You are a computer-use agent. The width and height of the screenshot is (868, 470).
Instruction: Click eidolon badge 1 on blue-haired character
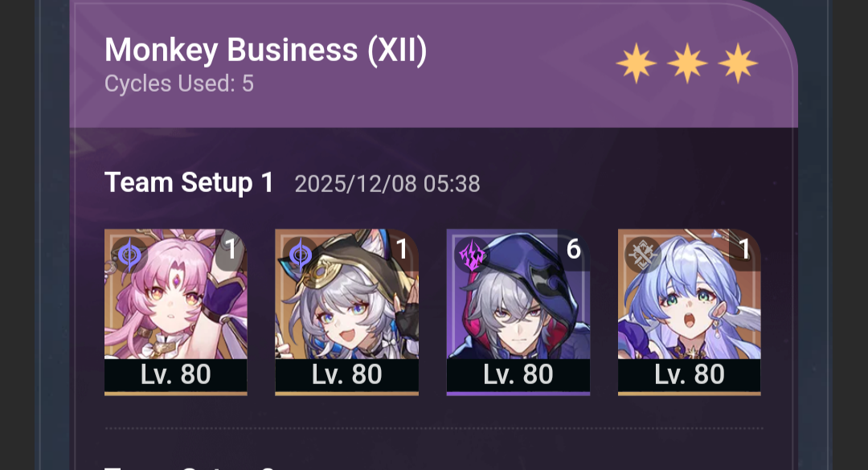pyautogui.click(x=744, y=250)
